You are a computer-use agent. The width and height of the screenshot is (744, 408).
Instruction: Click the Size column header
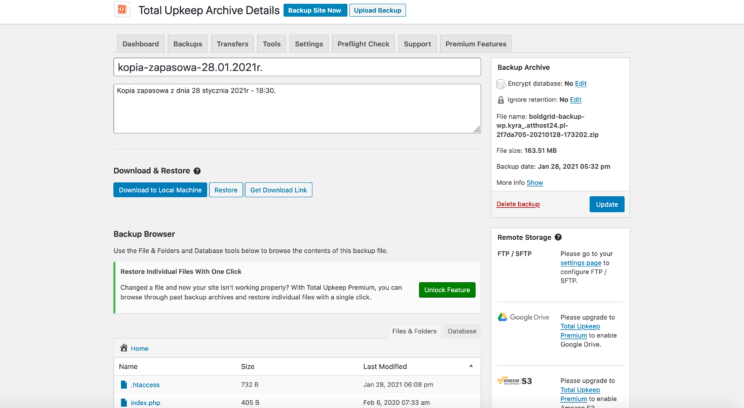pos(248,366)
